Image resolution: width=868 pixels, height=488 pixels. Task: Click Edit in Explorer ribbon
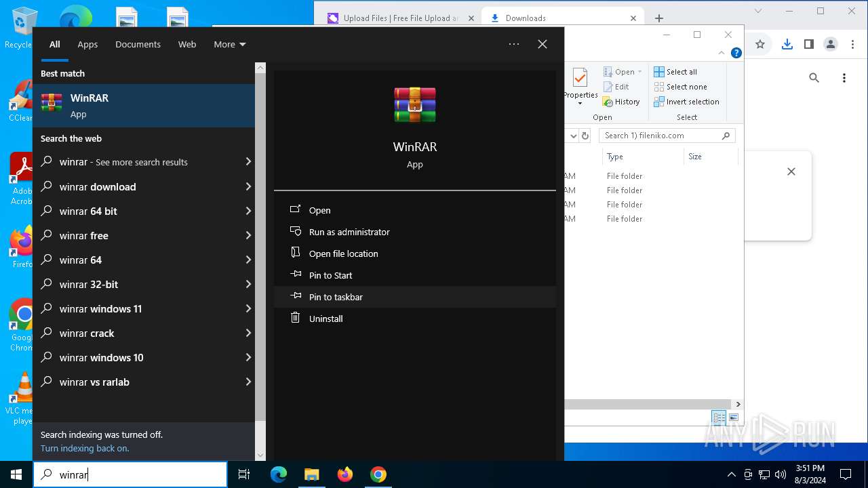[616, 87]
